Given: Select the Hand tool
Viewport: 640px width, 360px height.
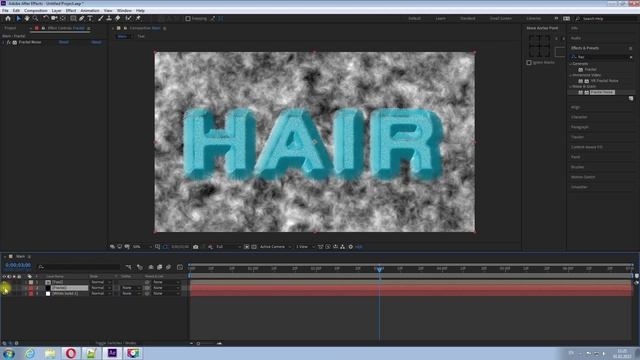Looking at the screenshot, I should (27, 18).
